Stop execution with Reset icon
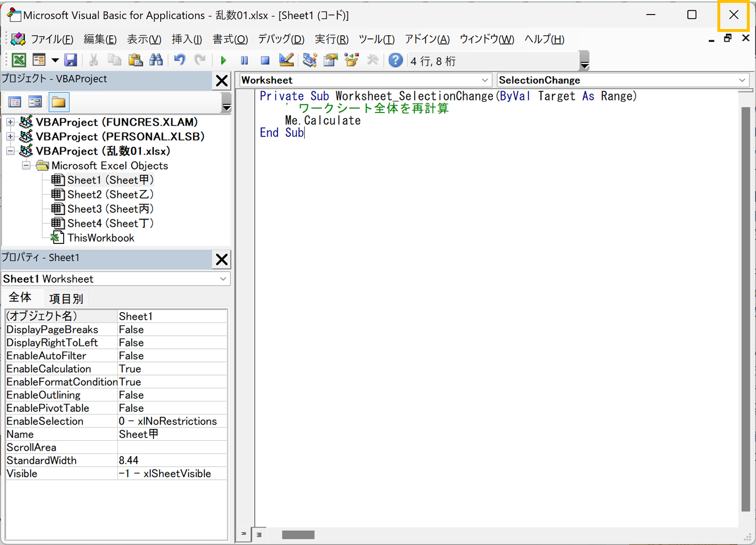The width and height of the screenshot is (756, 545). (x=265, y=60)
